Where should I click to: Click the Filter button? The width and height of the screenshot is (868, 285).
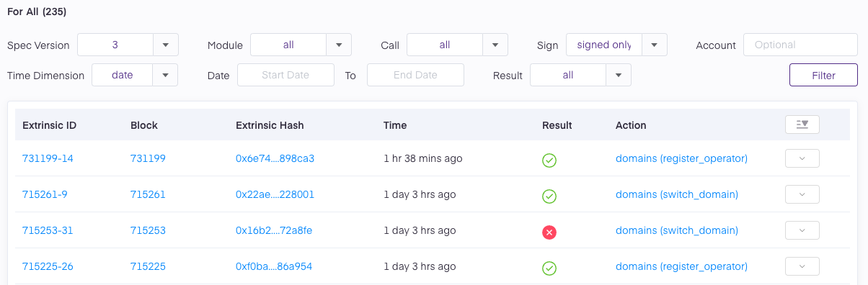[823, 75]
